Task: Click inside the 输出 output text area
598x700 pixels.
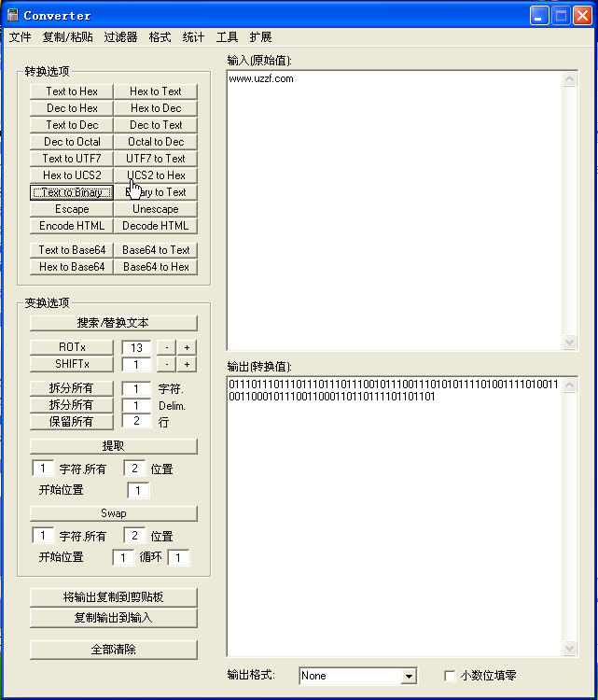Action: (395, 516)
